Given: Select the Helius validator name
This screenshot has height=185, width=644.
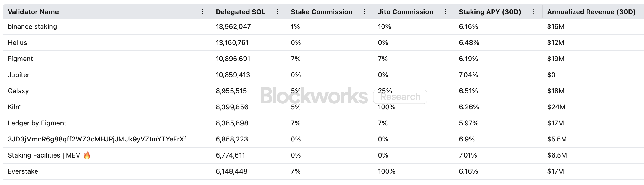Looking at the screenshot, I should [x=17, y=43].
